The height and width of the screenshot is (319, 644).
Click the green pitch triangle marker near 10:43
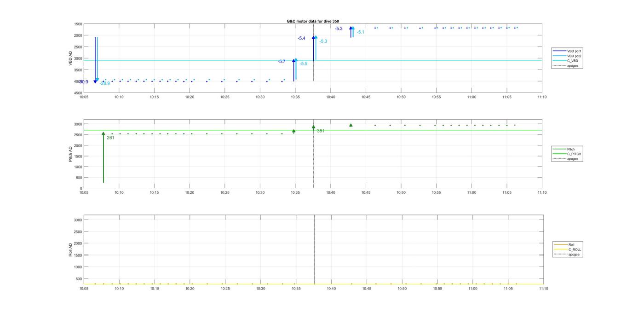tap(351, 125)
